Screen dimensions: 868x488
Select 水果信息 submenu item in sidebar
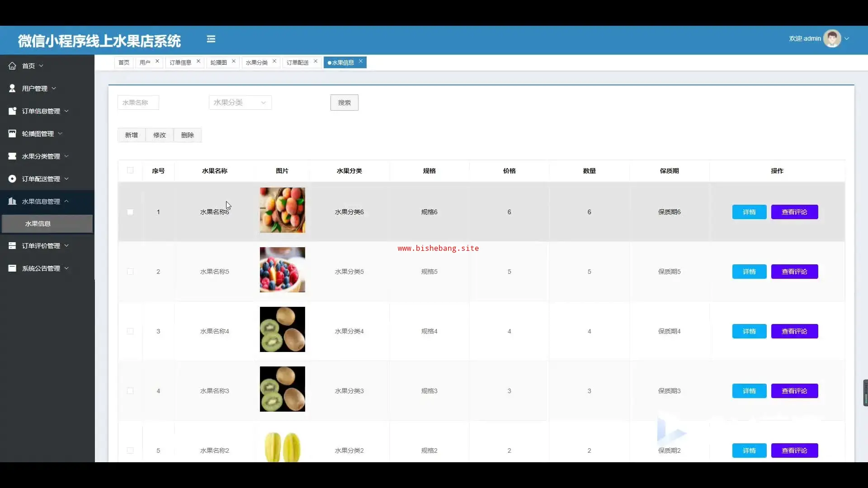pyautogui.click(x=38, y=224)
